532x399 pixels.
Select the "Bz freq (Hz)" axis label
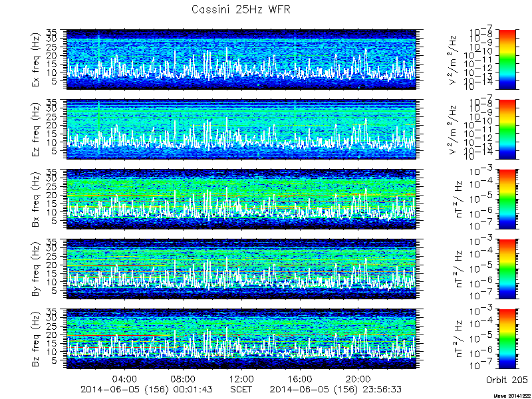[x=36, y=339]
